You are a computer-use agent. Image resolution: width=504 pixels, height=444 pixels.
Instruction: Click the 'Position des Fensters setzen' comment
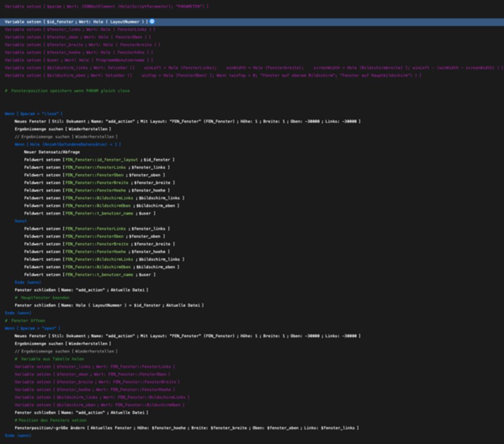tap(50, 420)
